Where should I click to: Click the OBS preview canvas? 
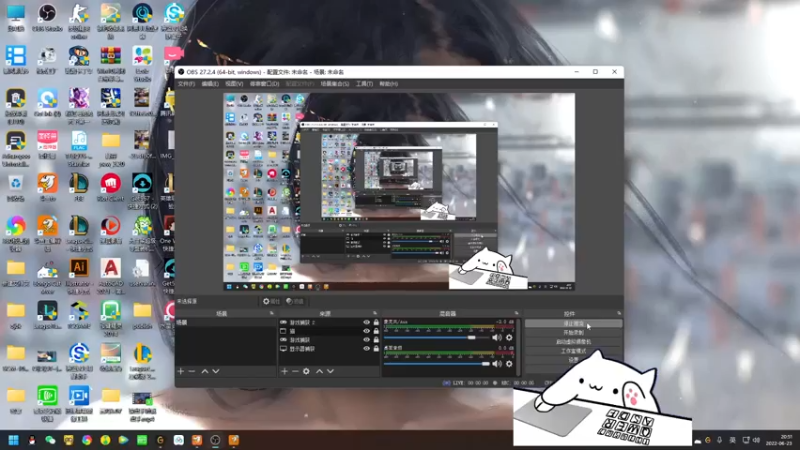tap(399, 192)
